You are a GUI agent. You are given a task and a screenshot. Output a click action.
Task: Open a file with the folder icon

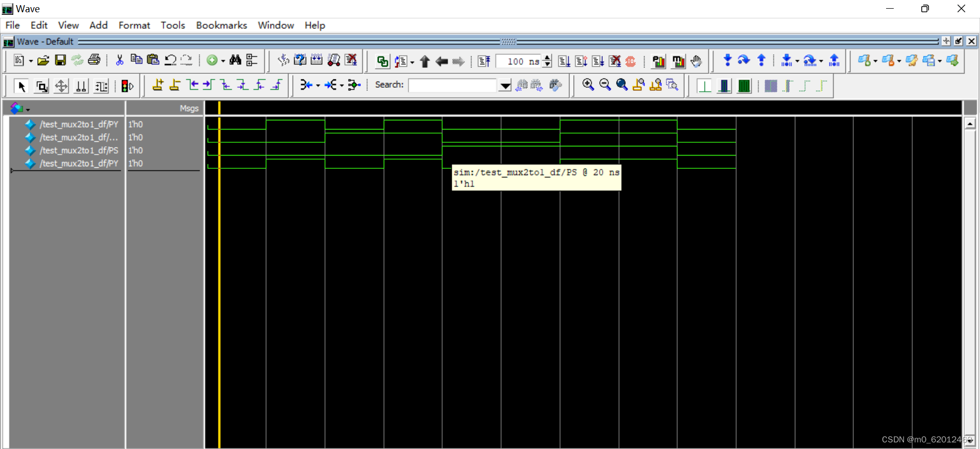click(43, 61)
